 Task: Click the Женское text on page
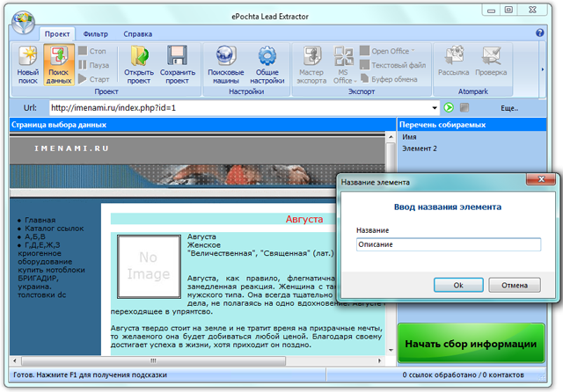[204, 245]
